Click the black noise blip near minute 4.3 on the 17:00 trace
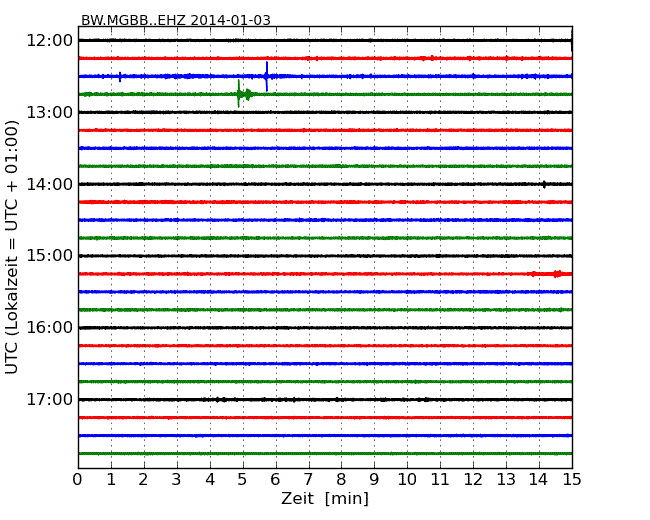650x520 pixels. 221,399
